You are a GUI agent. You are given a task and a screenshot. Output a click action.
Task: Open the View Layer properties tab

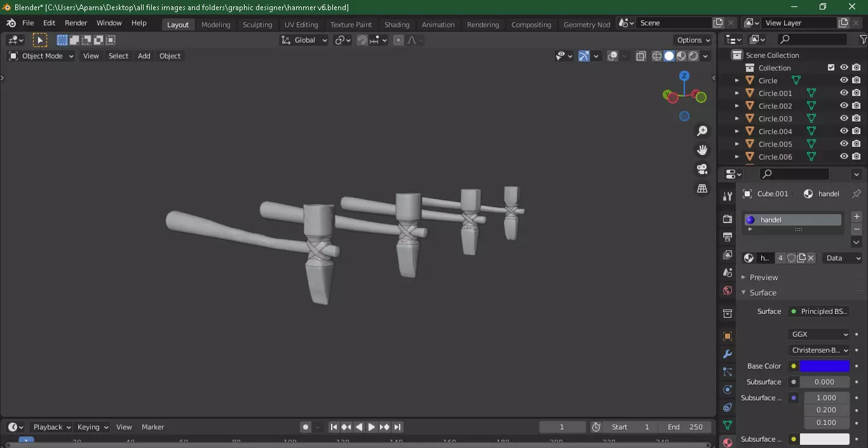pyautogui.click(x=728, y=254)
